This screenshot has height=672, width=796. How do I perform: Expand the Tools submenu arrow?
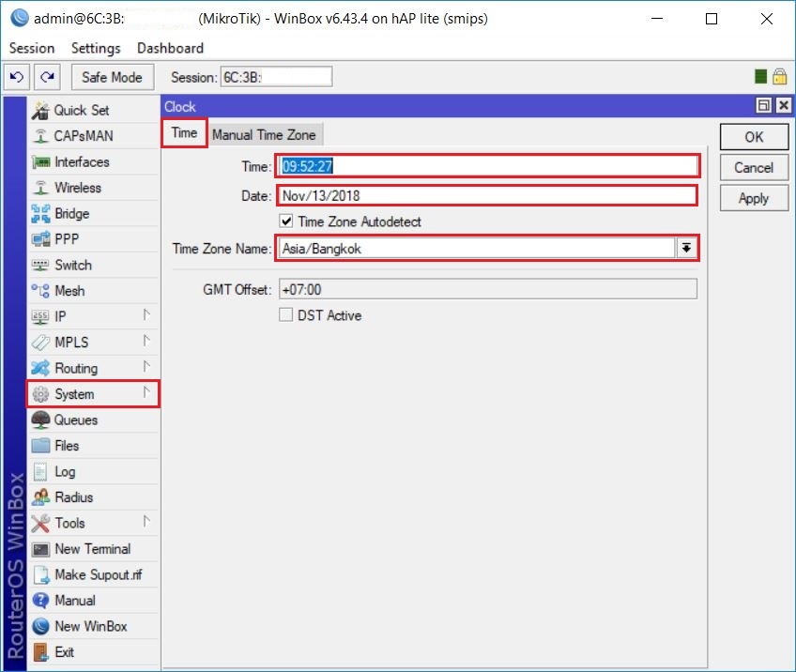pyautogui.click(x=146, y=521)
